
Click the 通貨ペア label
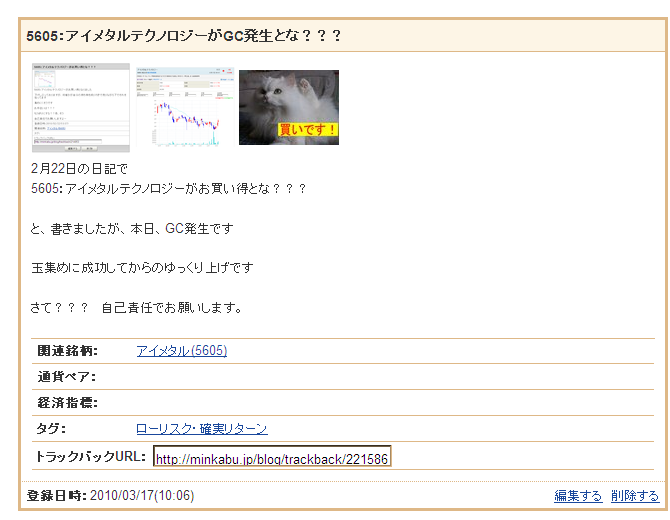67,377
